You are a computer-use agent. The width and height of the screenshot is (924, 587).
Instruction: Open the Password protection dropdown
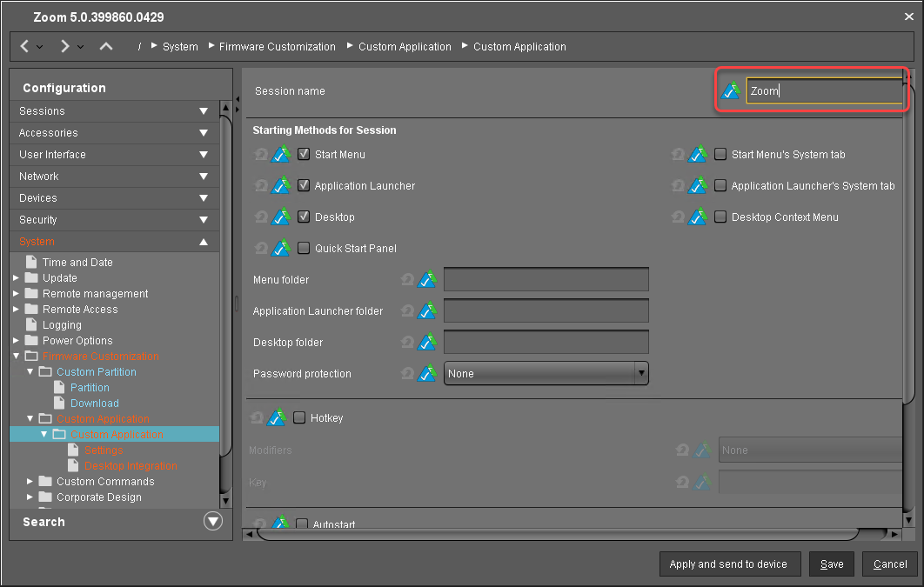[546, 374]
